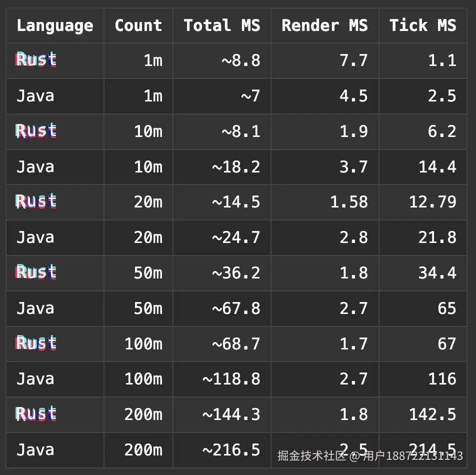Click the Total MS value ~68.7
Image resolution: width=476 pixels, height=475 pixels.
pos(236,344)
